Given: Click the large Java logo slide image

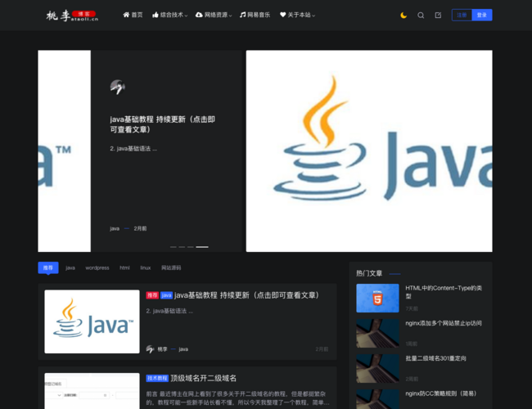Looking at the screenshot, I should [369, 151].
